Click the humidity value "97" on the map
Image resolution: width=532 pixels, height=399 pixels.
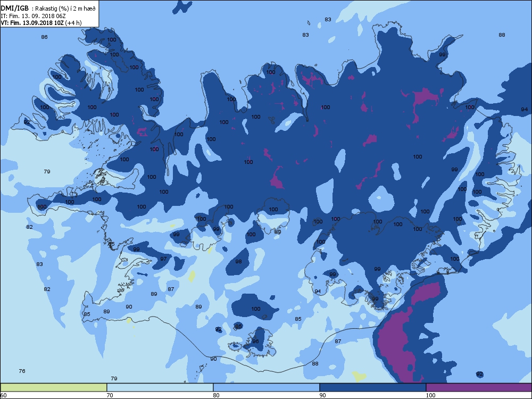click(163, 259)
